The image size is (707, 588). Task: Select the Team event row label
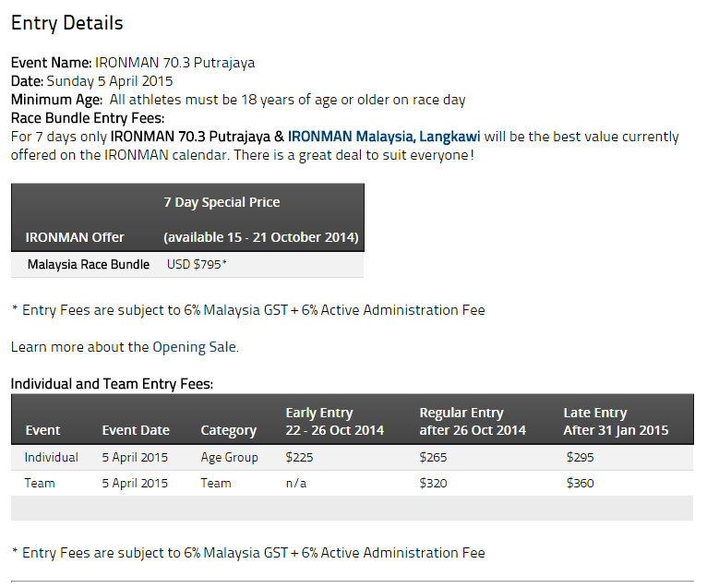pos(40,484)
